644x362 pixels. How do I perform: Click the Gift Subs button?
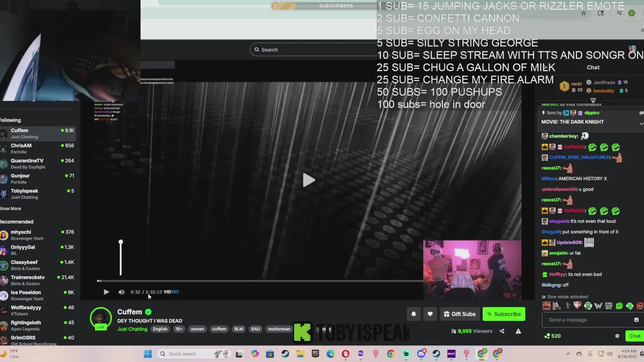(459, 314)
